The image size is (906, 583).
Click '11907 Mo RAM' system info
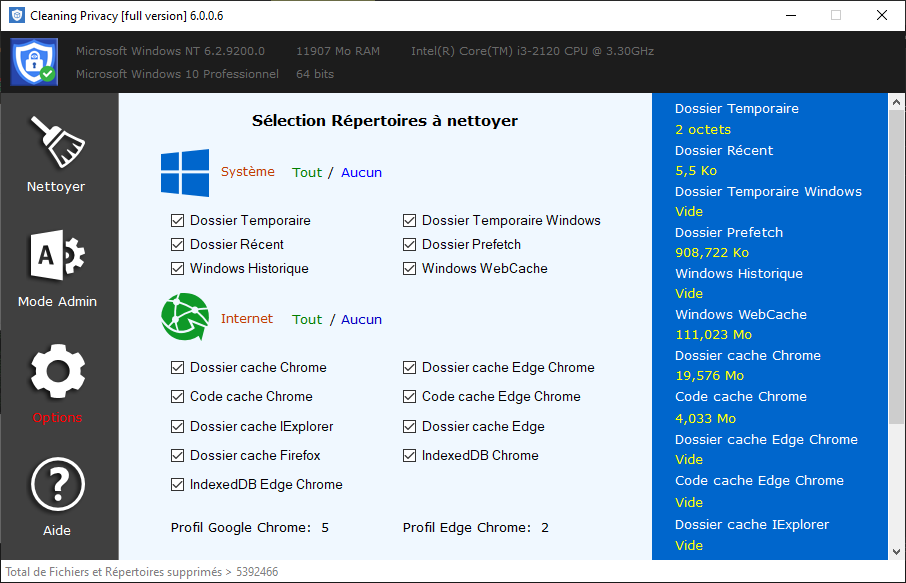[338, 51]
